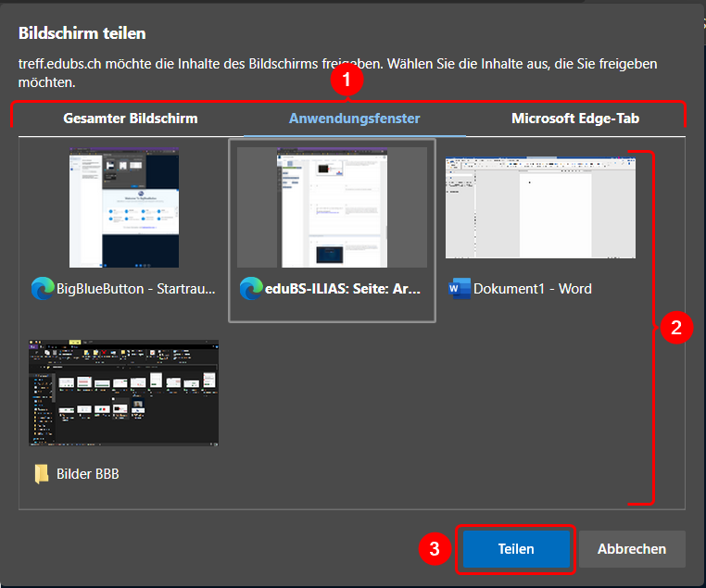
Task: Click the 'Bilder BBB' window label
Action: 88,474
